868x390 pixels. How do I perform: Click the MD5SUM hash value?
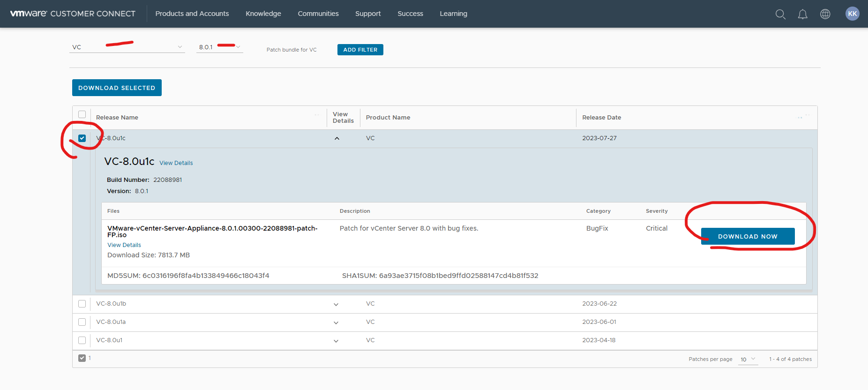click(x=206, y=276)
